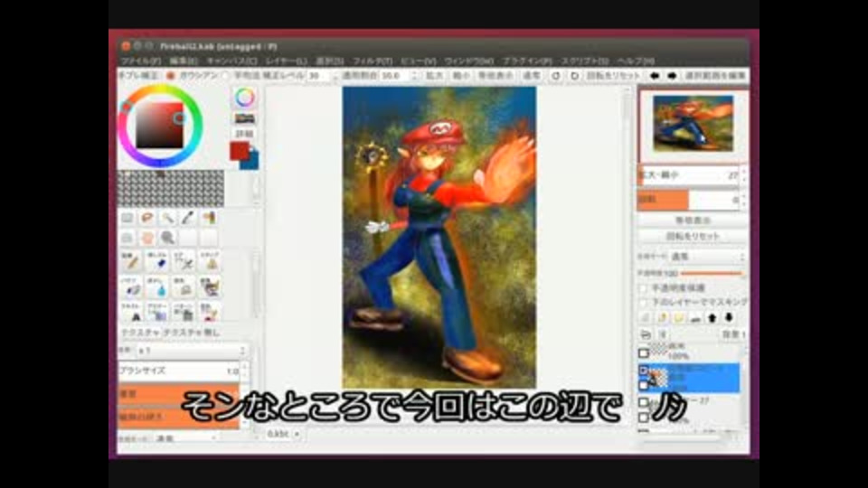Viewport: 868px width, 488px height.
Task: Click the layer folder icon
Action: tap(679, 317)
